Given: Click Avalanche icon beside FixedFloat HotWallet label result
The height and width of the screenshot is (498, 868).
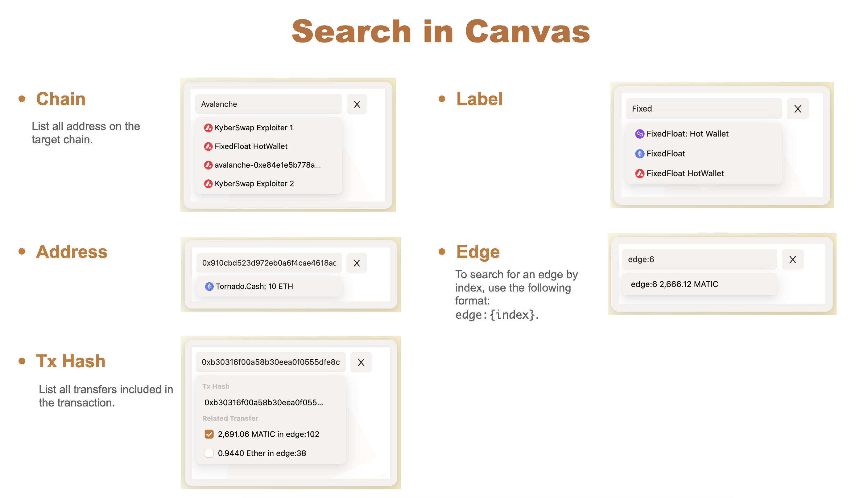Looking at the screenshot, I should 639,173.
